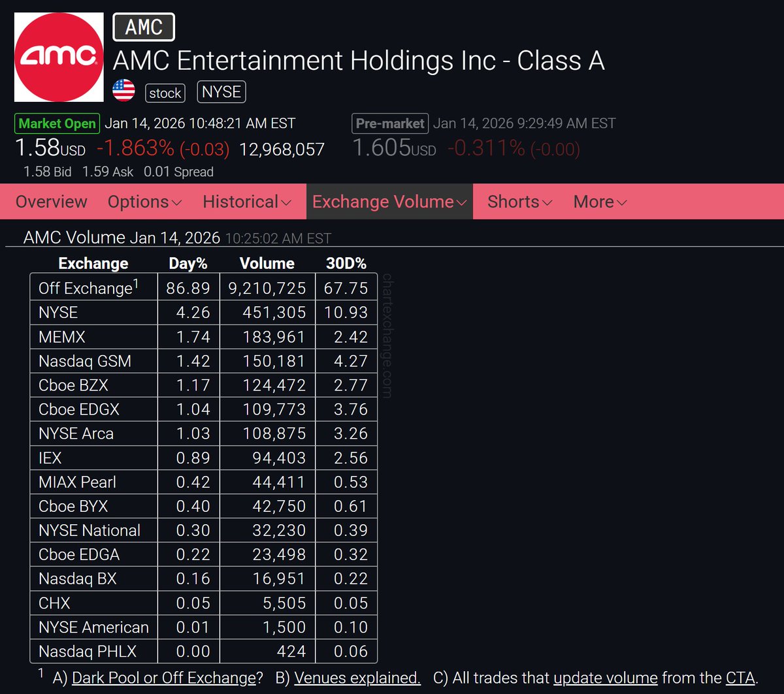Select the NYSE American row
784x694 pixels.
(203, 627)
